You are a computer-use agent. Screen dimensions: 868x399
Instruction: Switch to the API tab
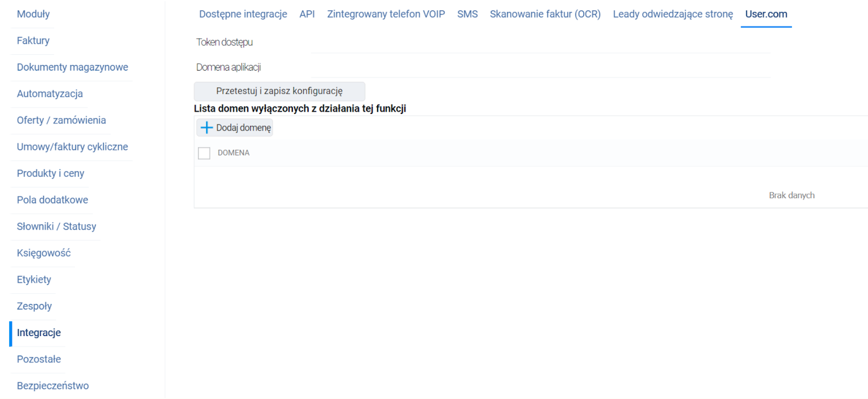pos(307,14)
